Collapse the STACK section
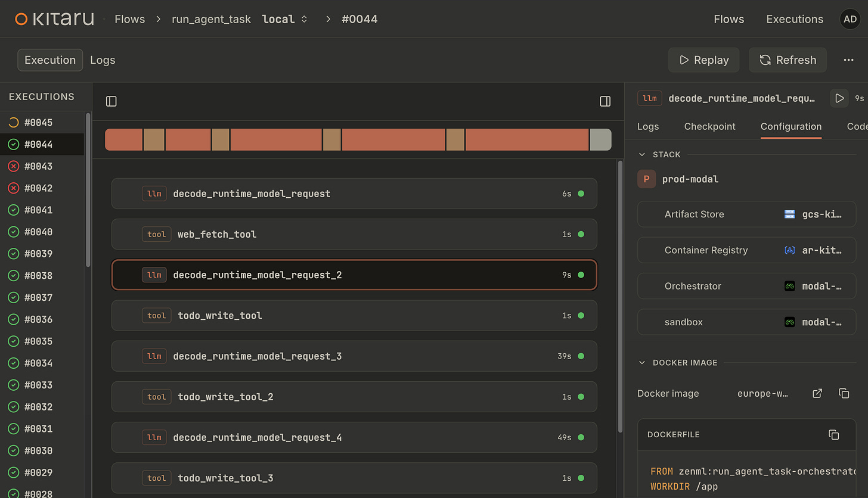The width and height of the screenshot is (868, 498). (x=642, y=154)
